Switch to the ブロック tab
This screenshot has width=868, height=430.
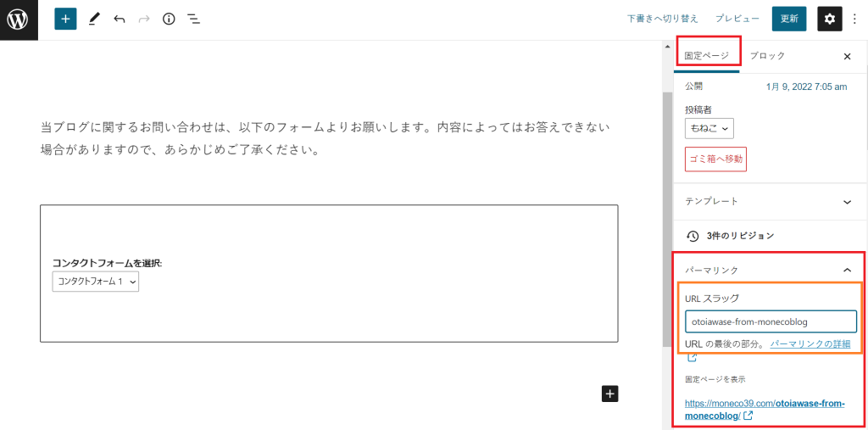tap(767, 56)
